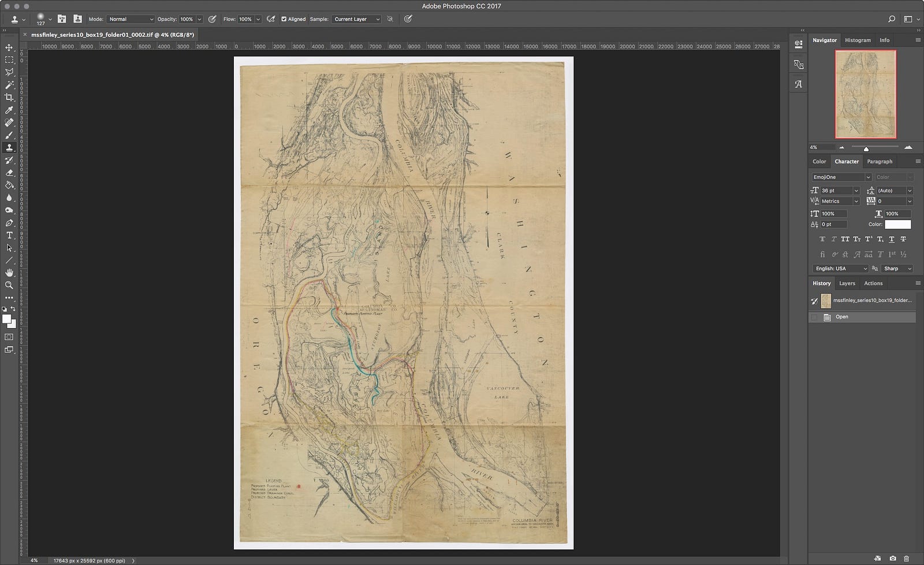Expand the Sample dropdown showing Current Layer
This screenshot has height=565, width=924.
point(356,19)
